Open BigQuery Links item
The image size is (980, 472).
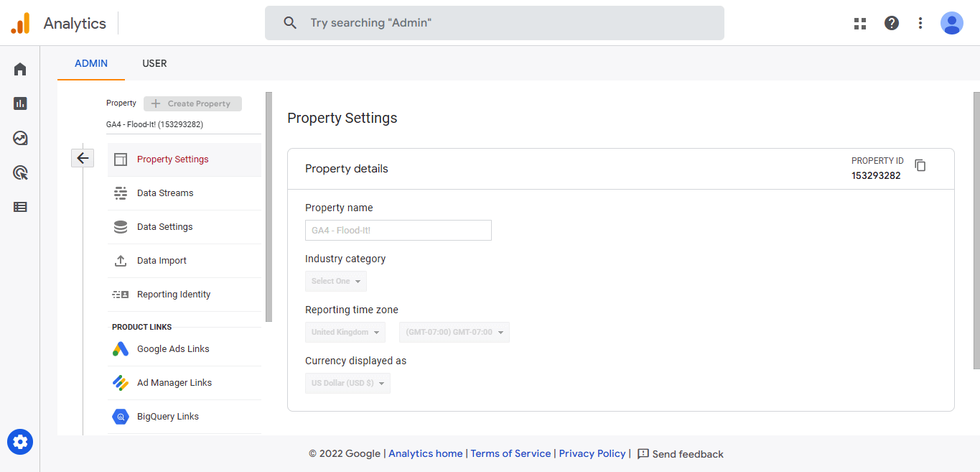click(x=185, y=417)
